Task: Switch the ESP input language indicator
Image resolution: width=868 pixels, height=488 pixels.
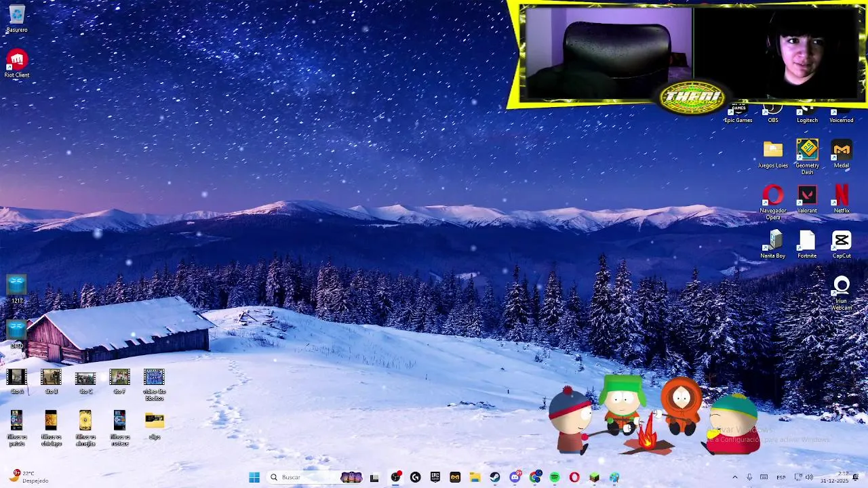Action: (781, 477)
